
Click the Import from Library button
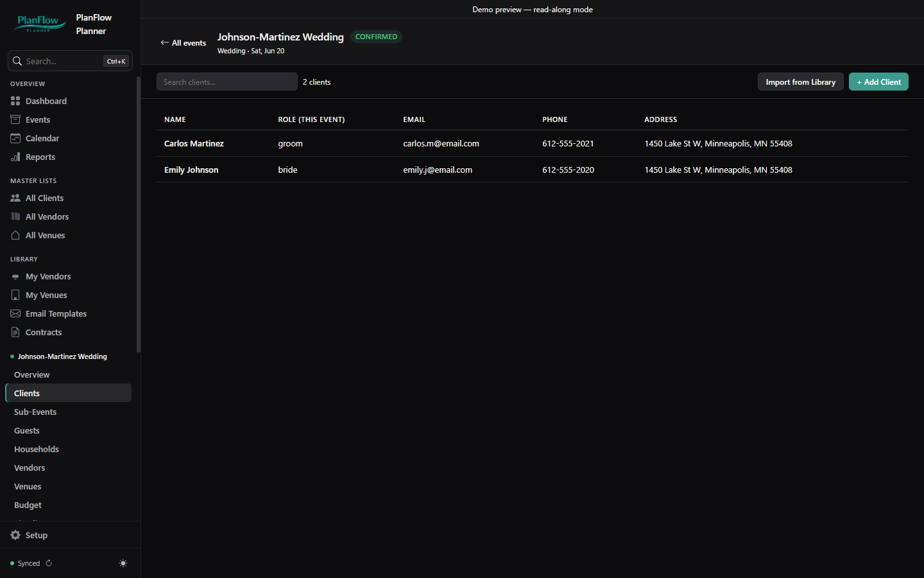point(800,82)
